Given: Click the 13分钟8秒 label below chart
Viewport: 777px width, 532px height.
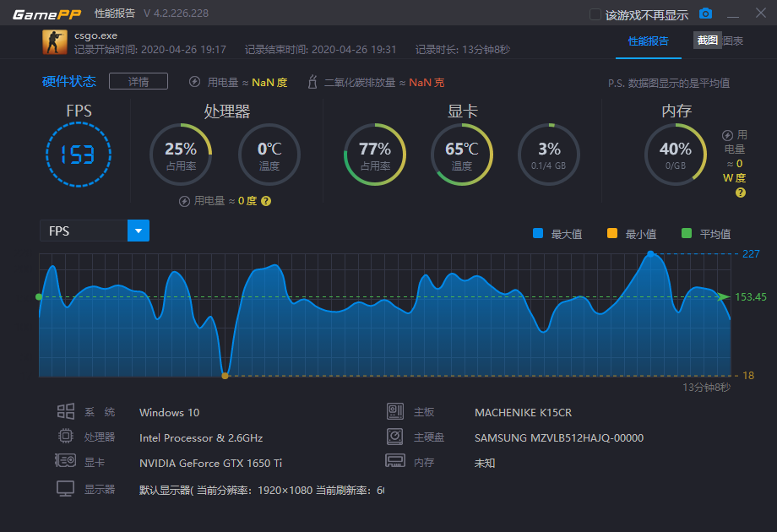Looking at the screenshot, I should (707, 388).
